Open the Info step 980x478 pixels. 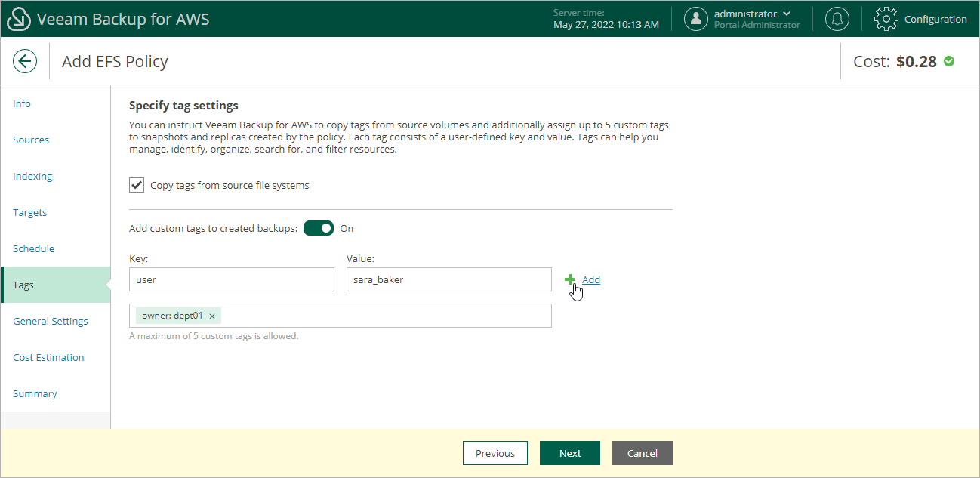point(22,103)
